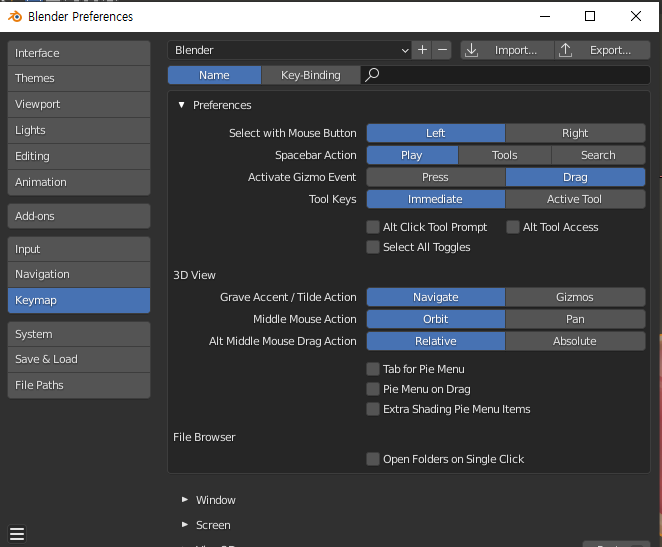Set Tool Keys to Active Tool
The width and height of the screenshot is (662, 547).
[x=575, y=199]
